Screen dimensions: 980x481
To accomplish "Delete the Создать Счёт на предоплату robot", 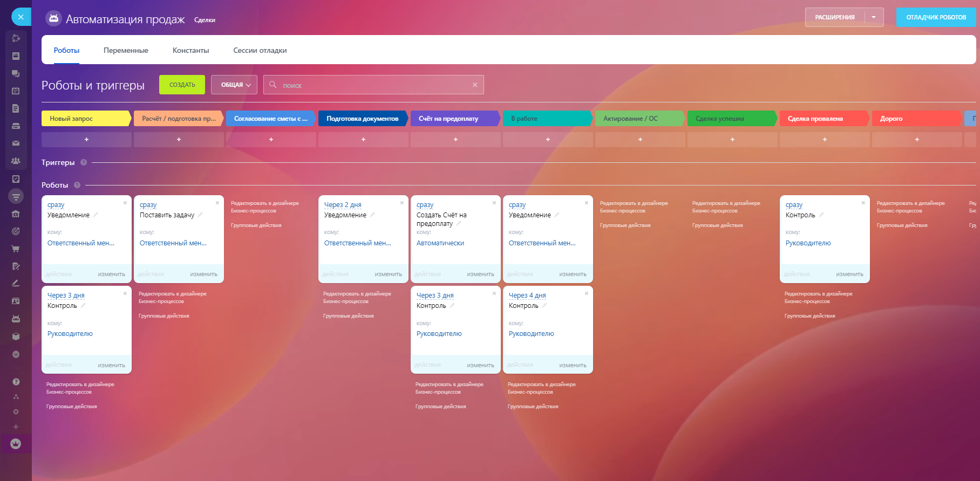I will click(494, 203).
